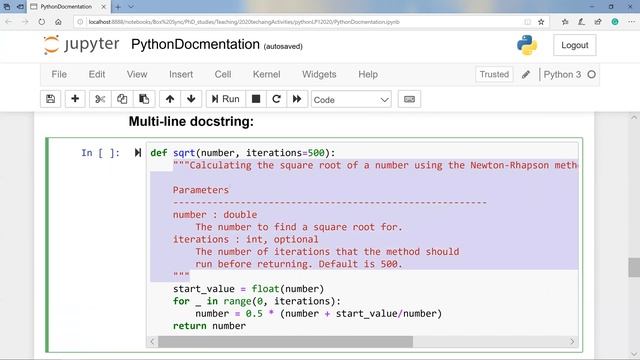The width and height of the screenshot is (640, 360).
Task: Click the site info icon in address bar
Action: click(80, 22)
